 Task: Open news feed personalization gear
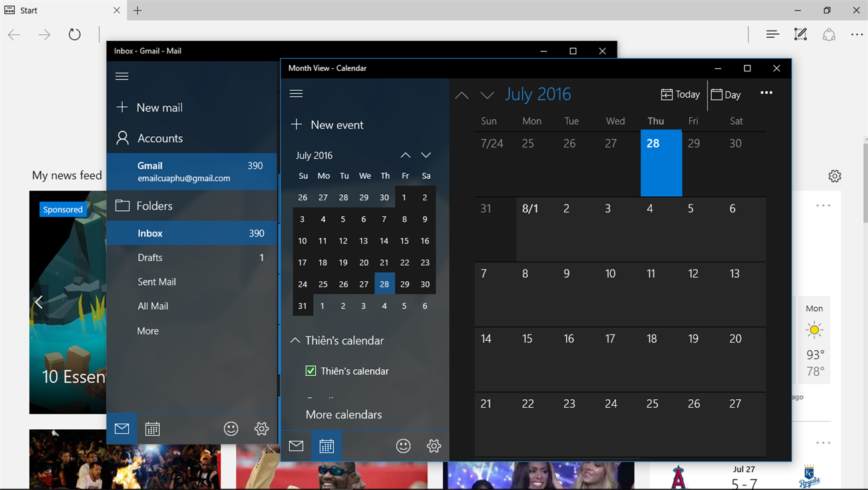point(835,176)
